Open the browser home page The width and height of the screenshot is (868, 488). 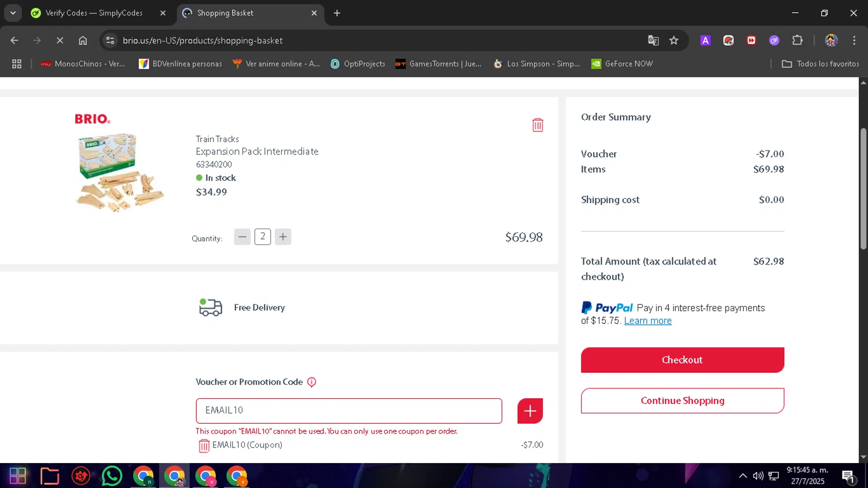[x=83, y=41]
